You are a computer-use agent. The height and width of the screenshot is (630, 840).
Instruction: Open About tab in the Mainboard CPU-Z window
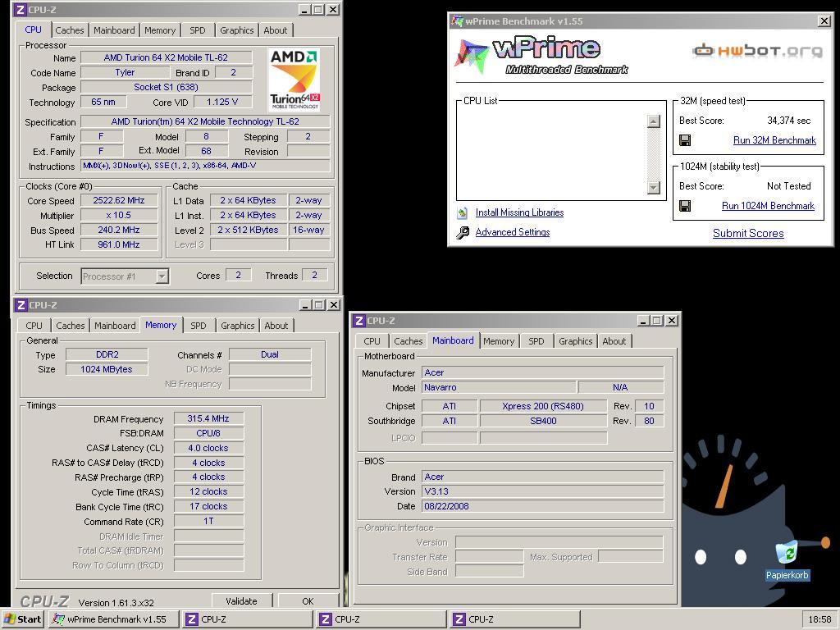pyautogui.click(x=614, y=341)
